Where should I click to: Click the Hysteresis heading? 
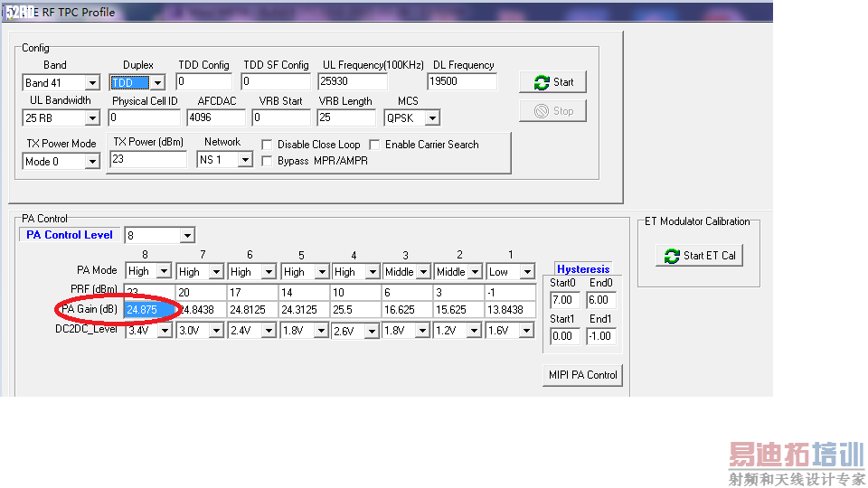583,269
